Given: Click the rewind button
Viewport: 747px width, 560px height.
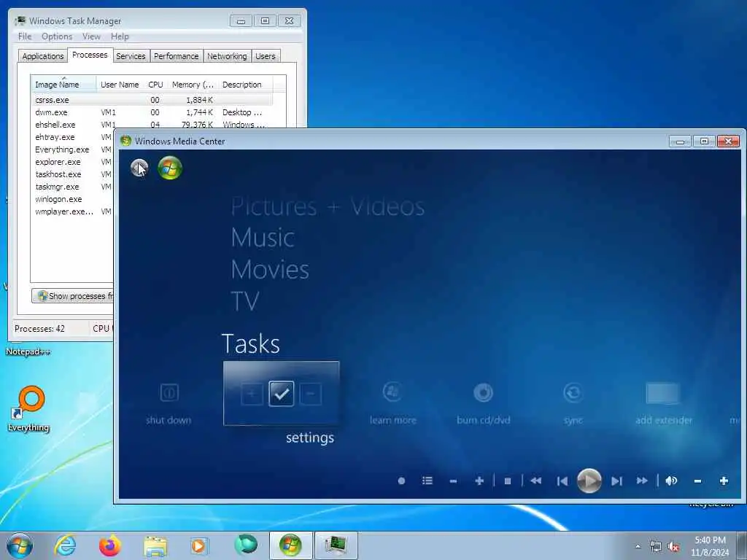Looking at the screenshot, I should 535,481.
